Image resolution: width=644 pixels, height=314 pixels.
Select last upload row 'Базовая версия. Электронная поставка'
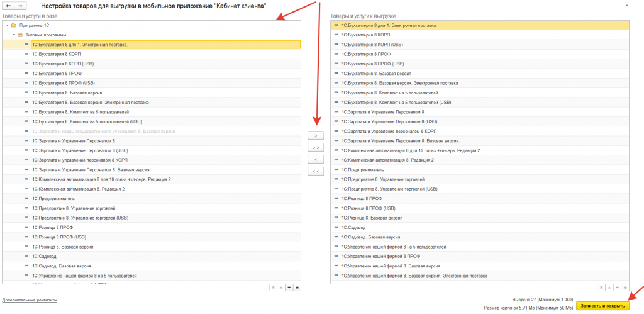[480, 276]
